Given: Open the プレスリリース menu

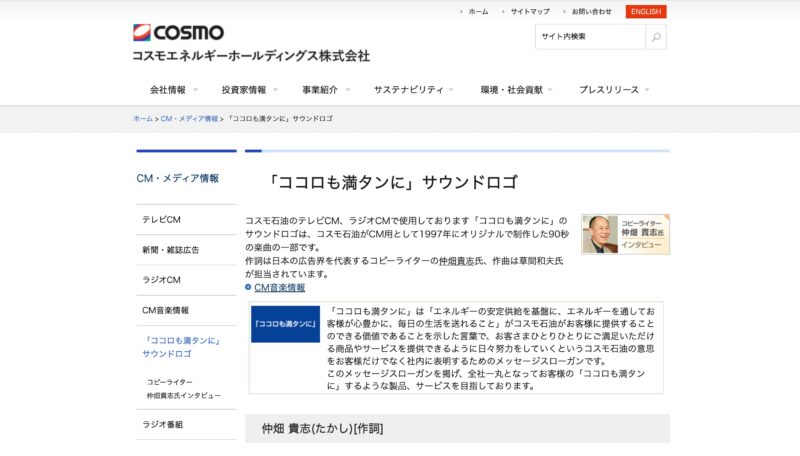Looking at the screenshot, I should click(x=609, y=90).
